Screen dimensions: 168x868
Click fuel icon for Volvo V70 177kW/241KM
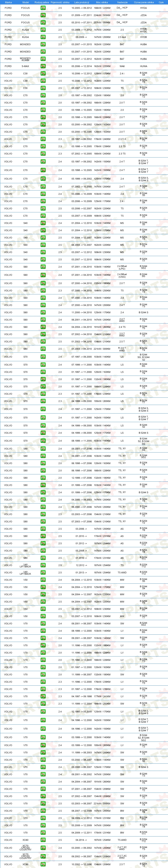(x=43, y=696)
